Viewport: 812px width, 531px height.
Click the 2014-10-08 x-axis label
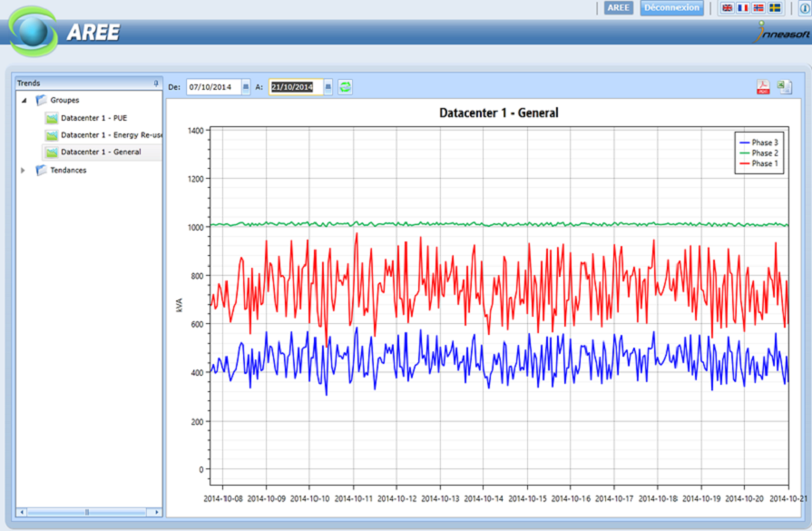pos(223,499)
